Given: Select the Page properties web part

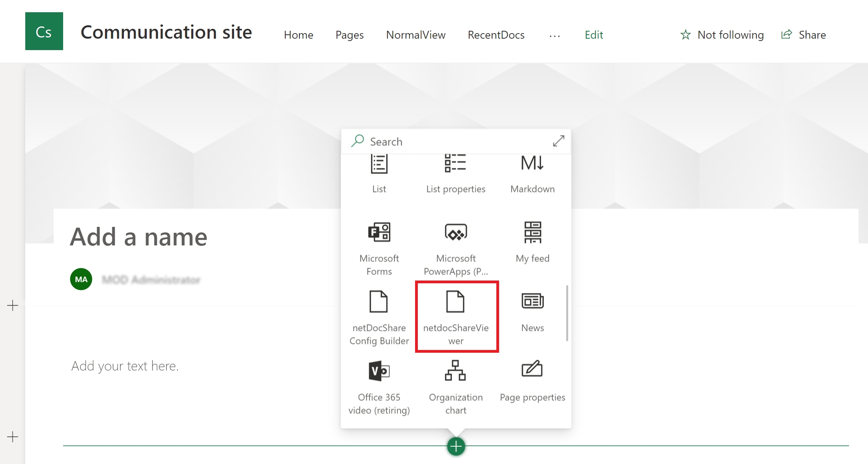Looking at the screenshot, I should click(532, 381).
